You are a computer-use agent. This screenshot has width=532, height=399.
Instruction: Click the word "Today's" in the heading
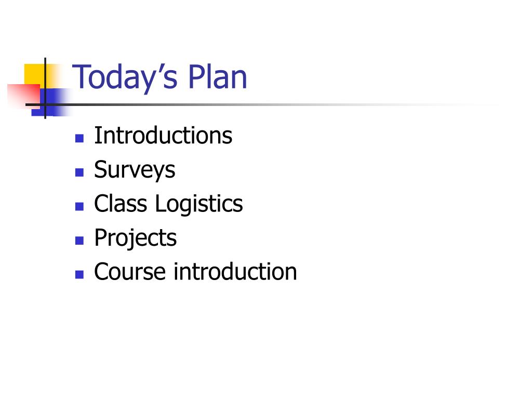coord(125,78)
